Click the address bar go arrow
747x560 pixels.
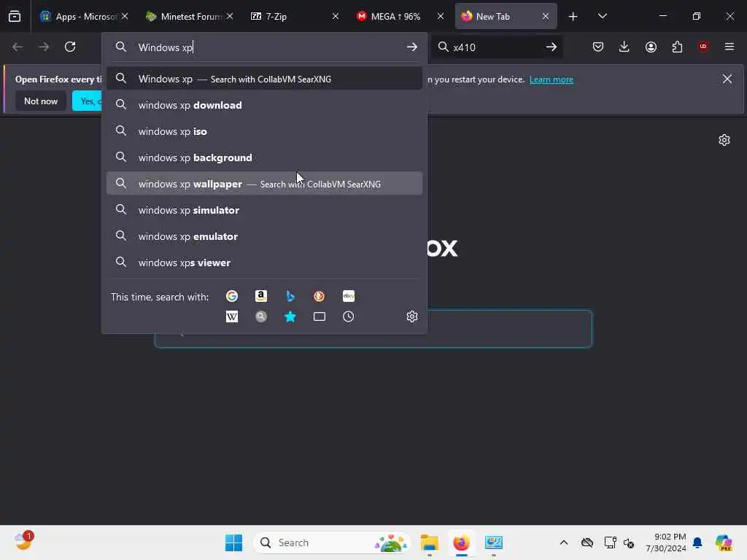pos(412,47)
